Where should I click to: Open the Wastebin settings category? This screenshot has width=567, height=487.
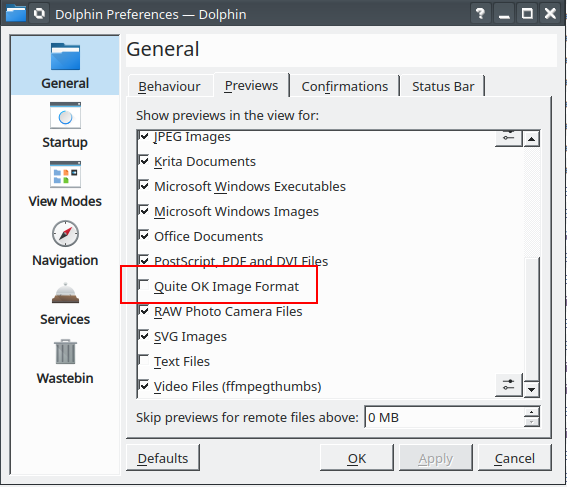(65, 362)
